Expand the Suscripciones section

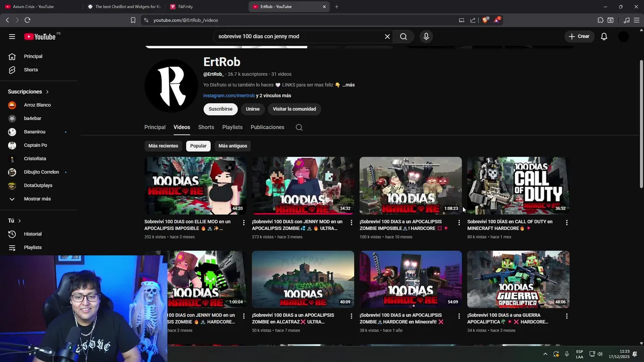coord(28,92)
